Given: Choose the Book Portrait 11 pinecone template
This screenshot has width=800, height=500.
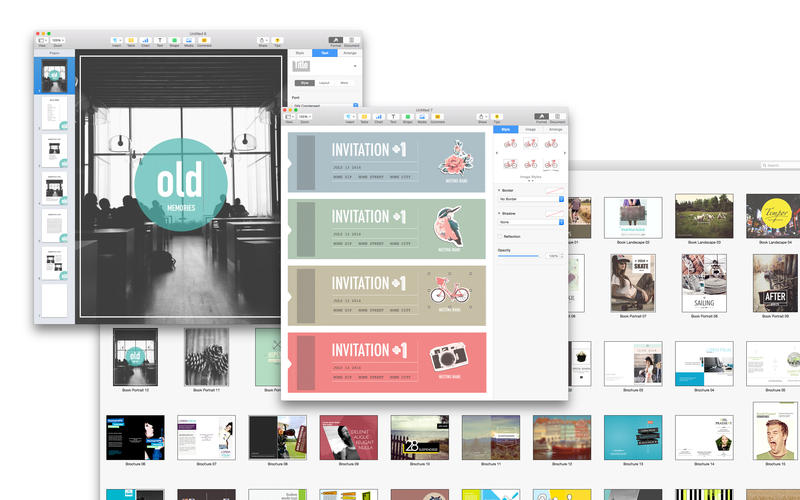Looking at the screenshot, I should (x=206, y=357).
